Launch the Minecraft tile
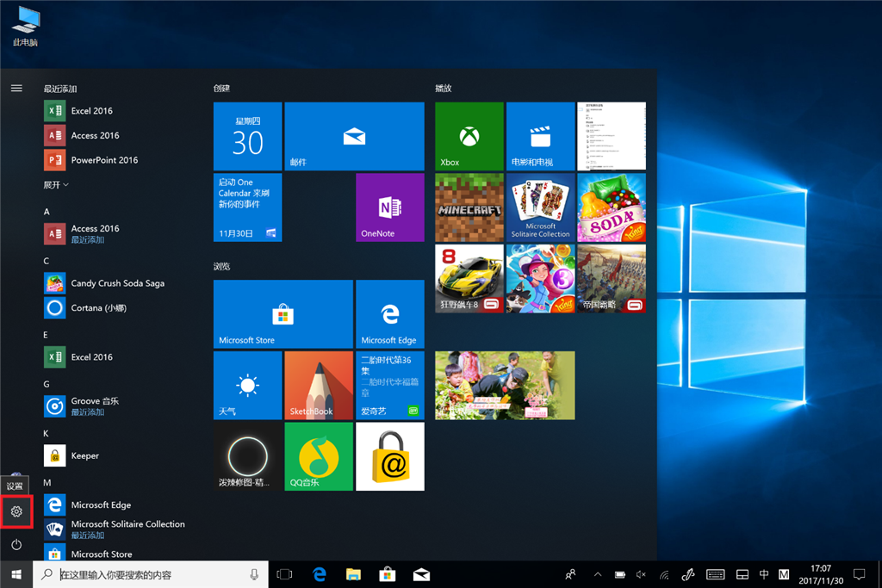The width and height of the screenshot is (882, 588). point(469,207)
